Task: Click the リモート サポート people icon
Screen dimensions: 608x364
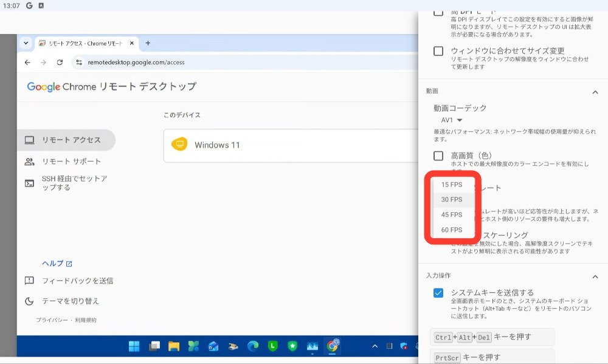Action: pyautogui.click(x=29, y=161)
